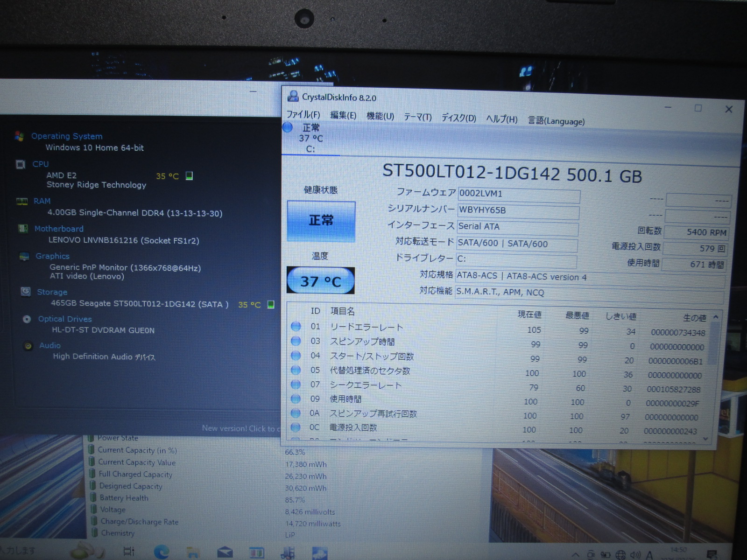Click the Operating System heading link

[x=67, y=136]
